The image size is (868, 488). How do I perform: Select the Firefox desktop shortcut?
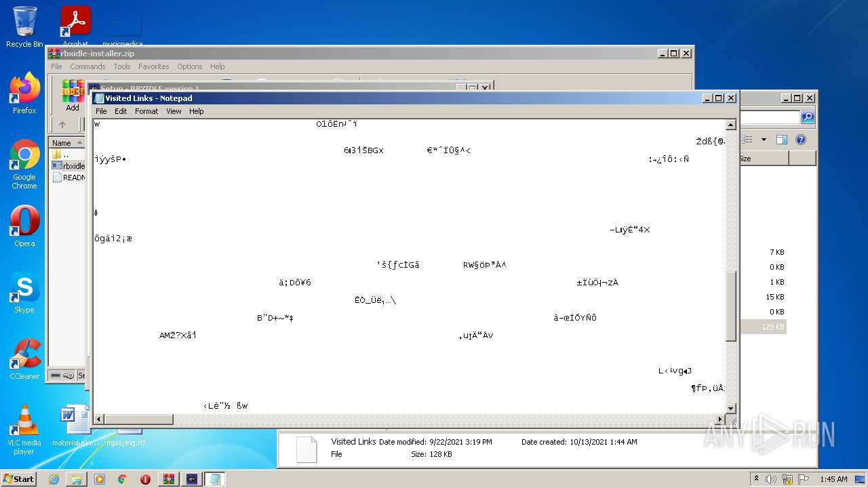tap(24, 93)
